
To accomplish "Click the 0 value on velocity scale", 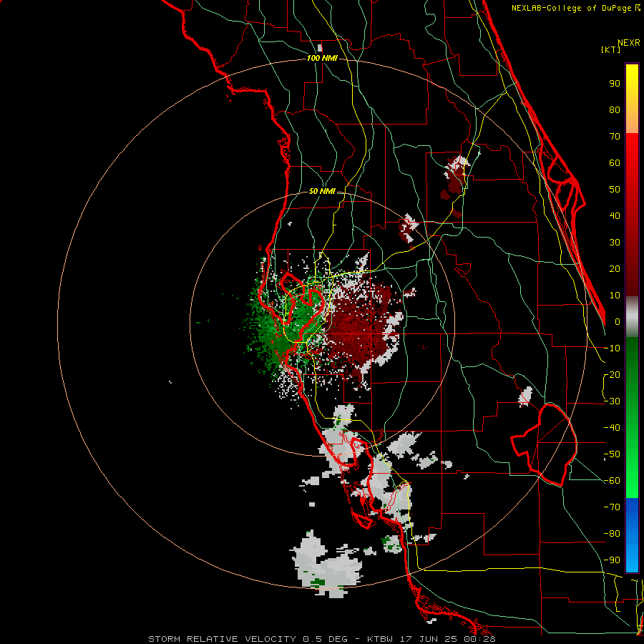I will 618,321.
